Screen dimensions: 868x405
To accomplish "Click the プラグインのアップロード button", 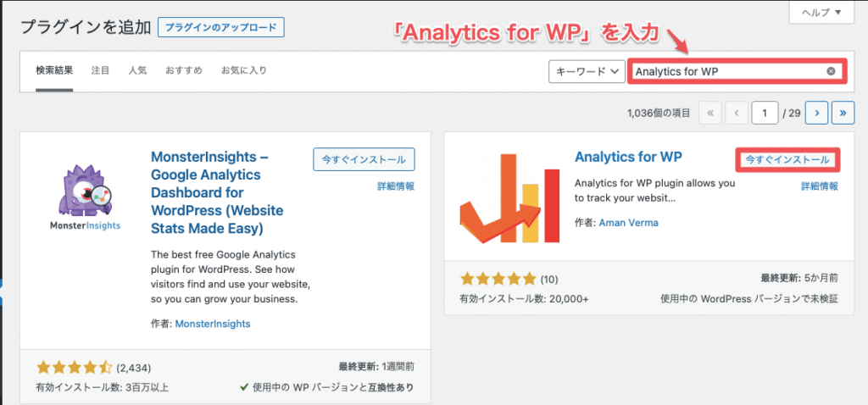I will (x=221, y=26).
